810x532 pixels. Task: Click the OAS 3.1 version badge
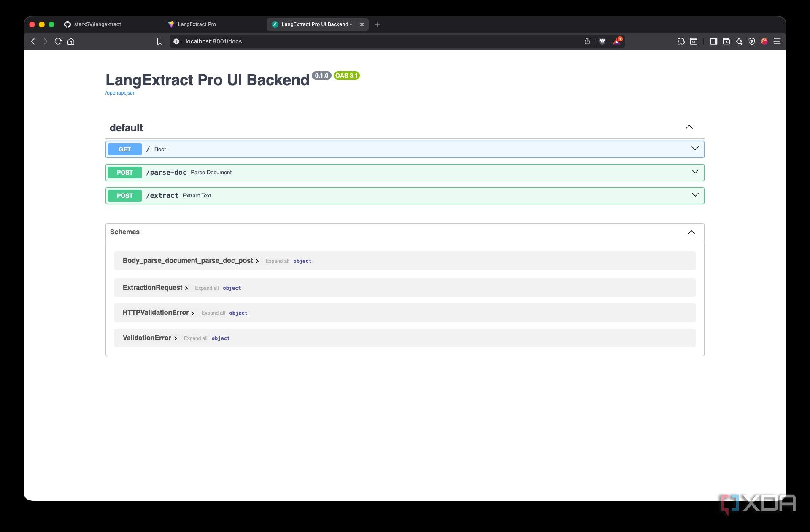[346, 76]
